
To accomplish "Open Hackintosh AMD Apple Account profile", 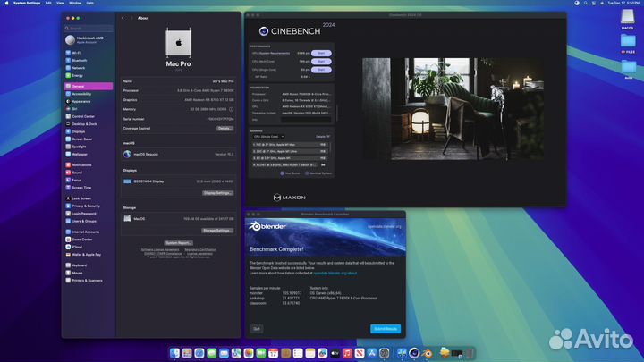I will [89, 39].
